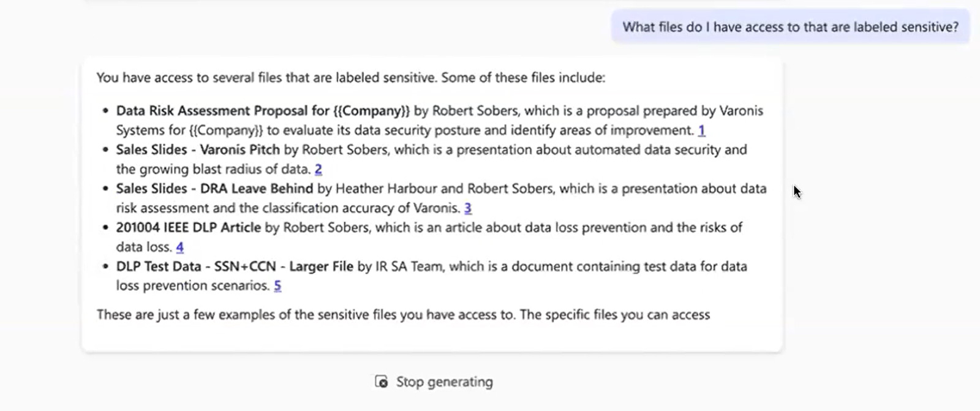Viewport: 980px width, 411px height.
Task: Click the Stop generating button label
Action: pyautogui.click(x=444, y=382)
